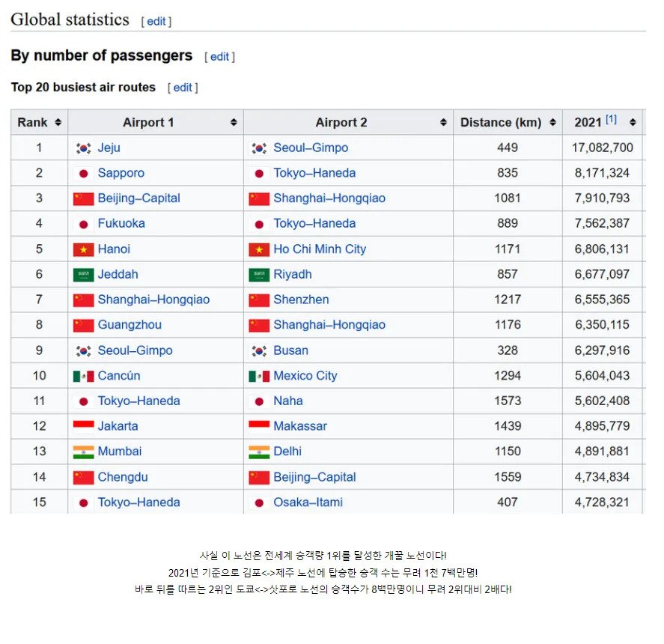The height and width of the screenshot is (644, 664).
Task: Click the Saudi flag icon beside Jeddah
Action: (x=82, y=274)
